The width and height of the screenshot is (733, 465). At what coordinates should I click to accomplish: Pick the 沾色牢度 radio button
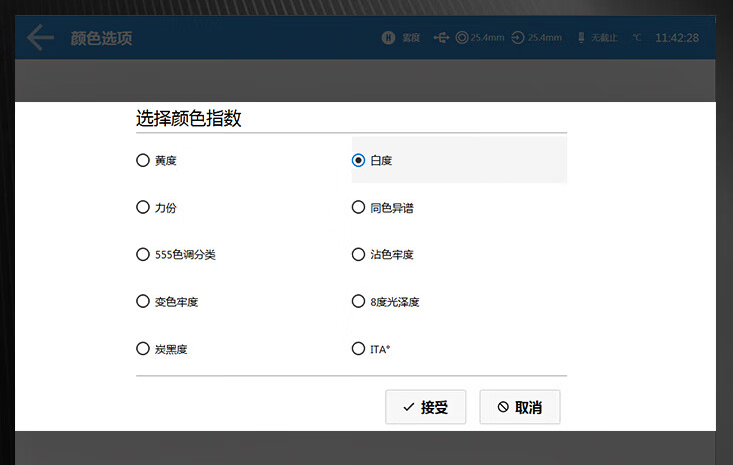click(x=359, y=254)
